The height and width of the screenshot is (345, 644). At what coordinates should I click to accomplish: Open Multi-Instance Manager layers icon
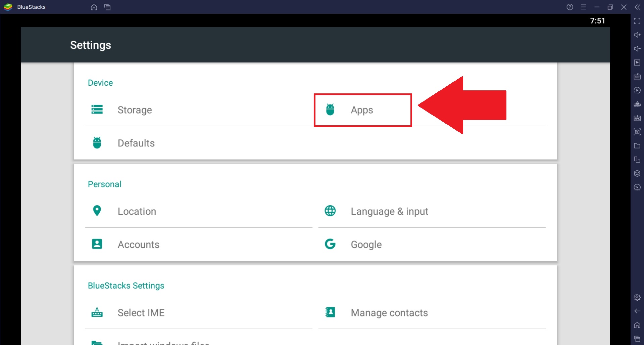(x=637, y=174)
